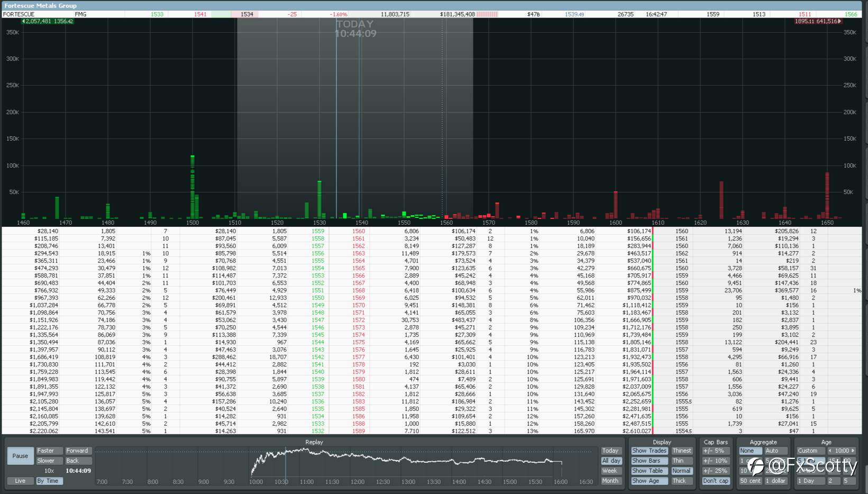868x494 pixels.
Task: Click the 10x replay speed label
Action: (x=49, y=471)
